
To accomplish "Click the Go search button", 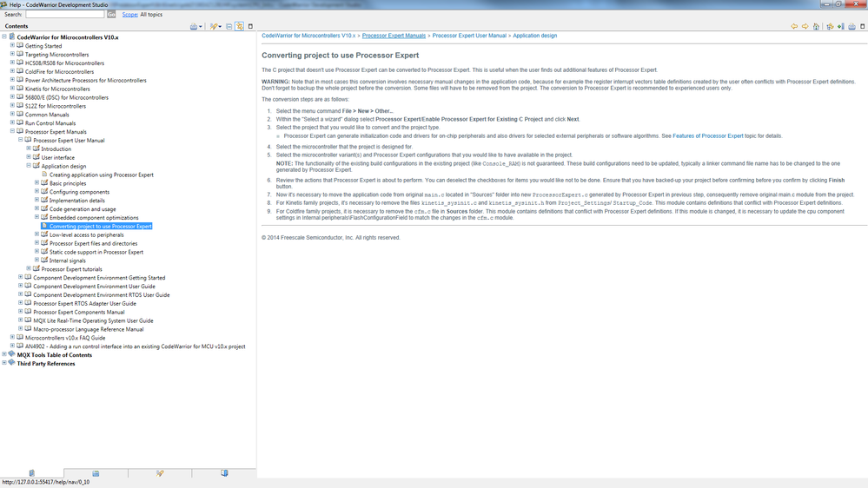I will [x=111, y=15].
